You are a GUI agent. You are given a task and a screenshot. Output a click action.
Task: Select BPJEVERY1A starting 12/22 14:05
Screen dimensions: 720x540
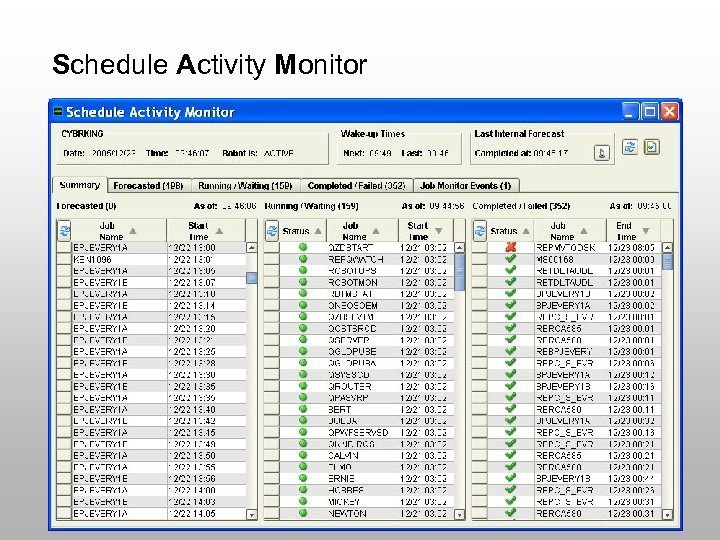click(x=100, y=513)
